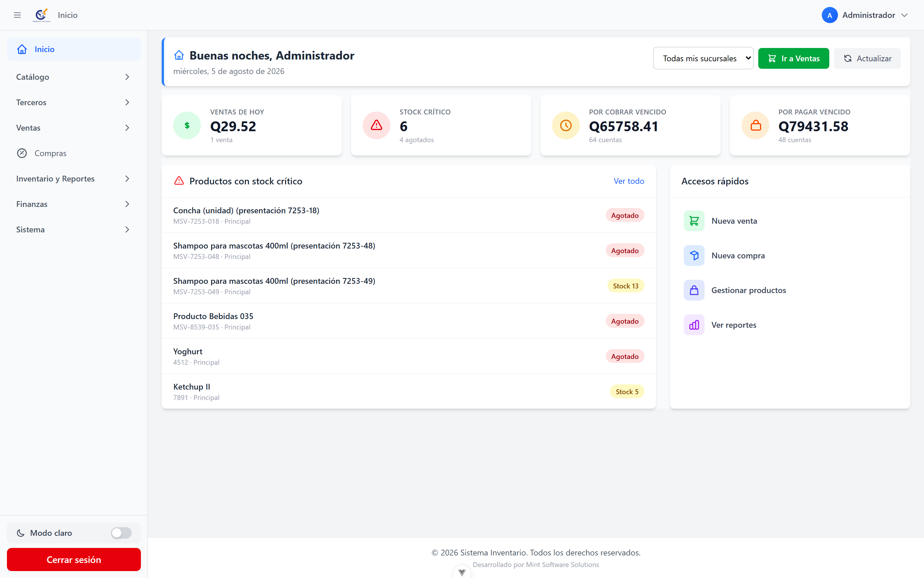Click the dollar icon in Ventas de Hoy
Viewport: 924px width, 578px height.
(187, 125)
